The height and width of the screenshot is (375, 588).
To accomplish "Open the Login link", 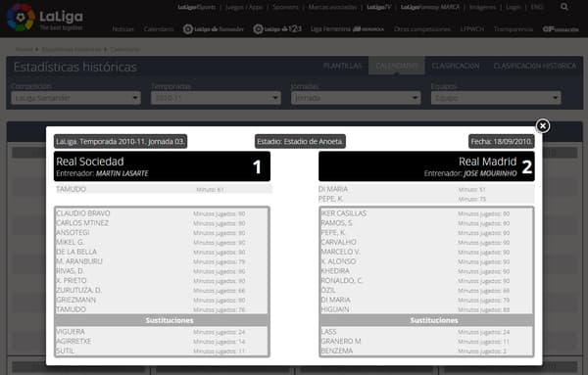I will [x=514, y=7].
